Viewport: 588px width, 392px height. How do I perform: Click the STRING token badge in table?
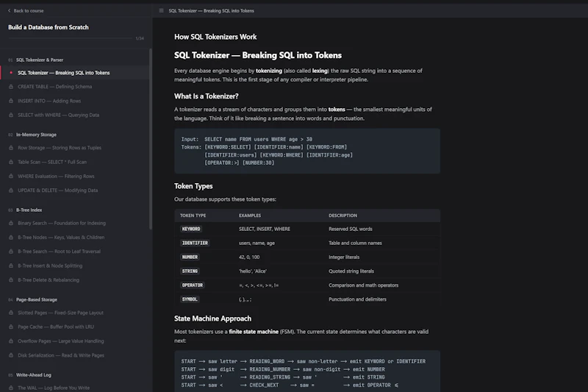[190, 271]
